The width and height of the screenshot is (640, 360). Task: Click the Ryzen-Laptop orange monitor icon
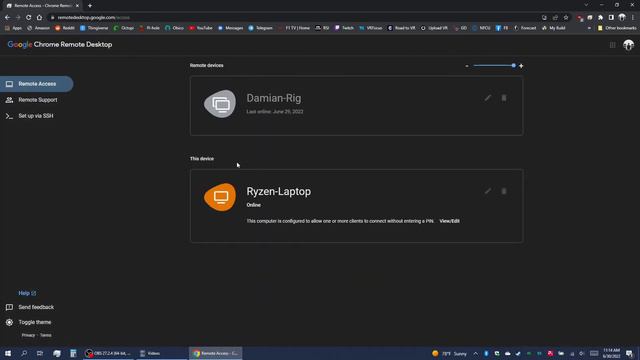click(220, 197)
